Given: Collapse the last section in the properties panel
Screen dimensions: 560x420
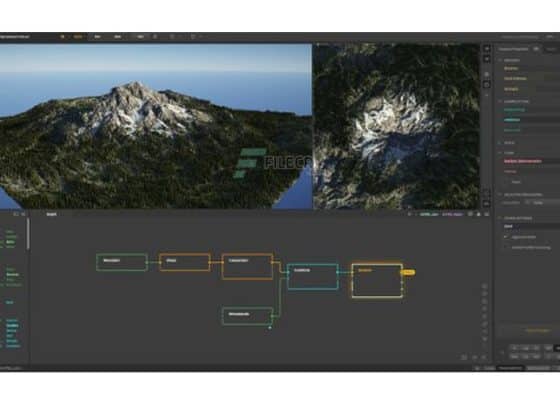Looking at the screenshot, I should point(500,218).
